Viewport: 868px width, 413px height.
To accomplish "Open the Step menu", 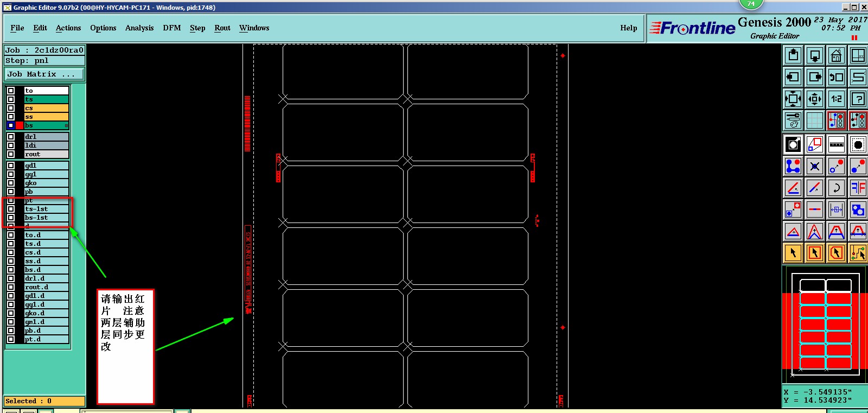I will point(197,28).
